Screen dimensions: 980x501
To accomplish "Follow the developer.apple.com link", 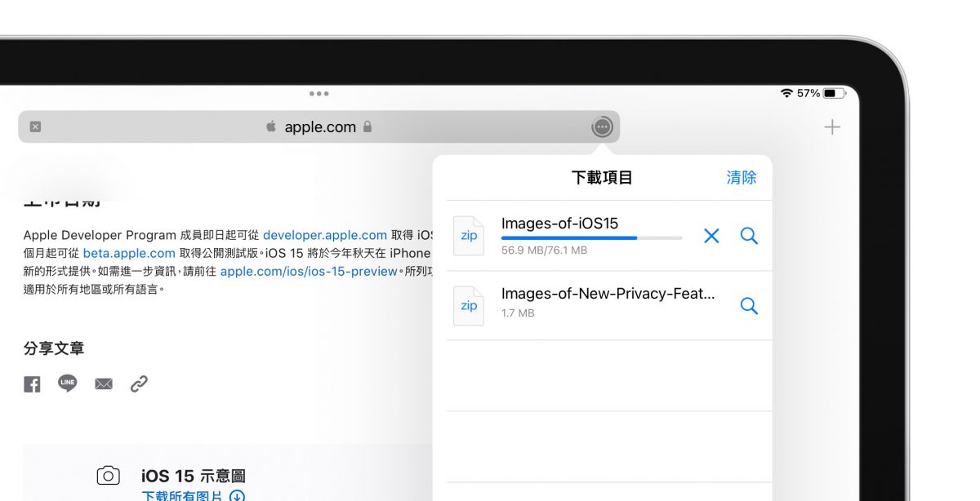I will click(x=325, y=235).
